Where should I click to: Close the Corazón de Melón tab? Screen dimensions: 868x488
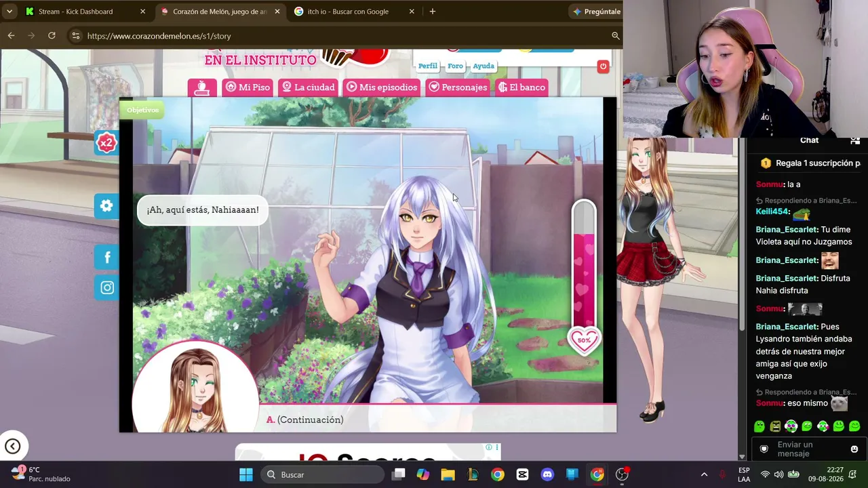[277, 12]
